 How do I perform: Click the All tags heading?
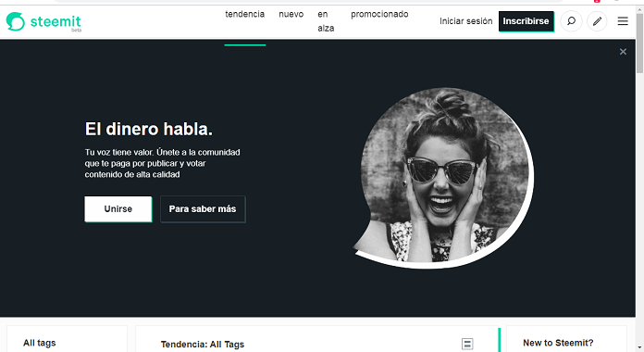click(40, 343)
